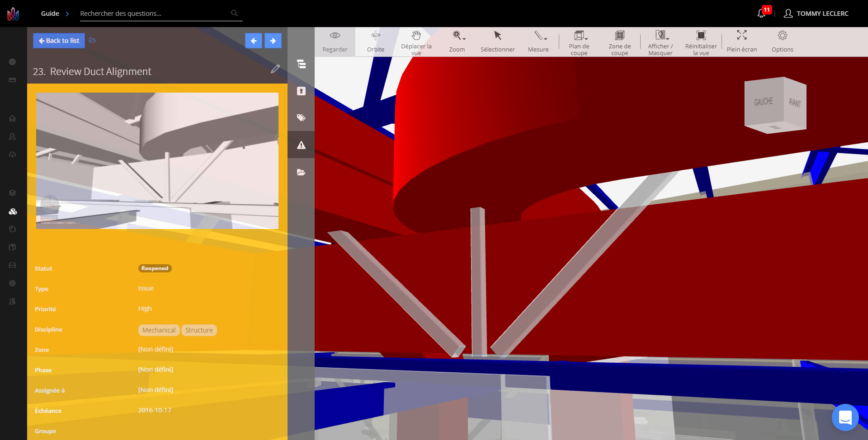This screenshot has width=868, height=440.
Task: Expand the chevron next to Guide
Action: click(x=67, y=14)
